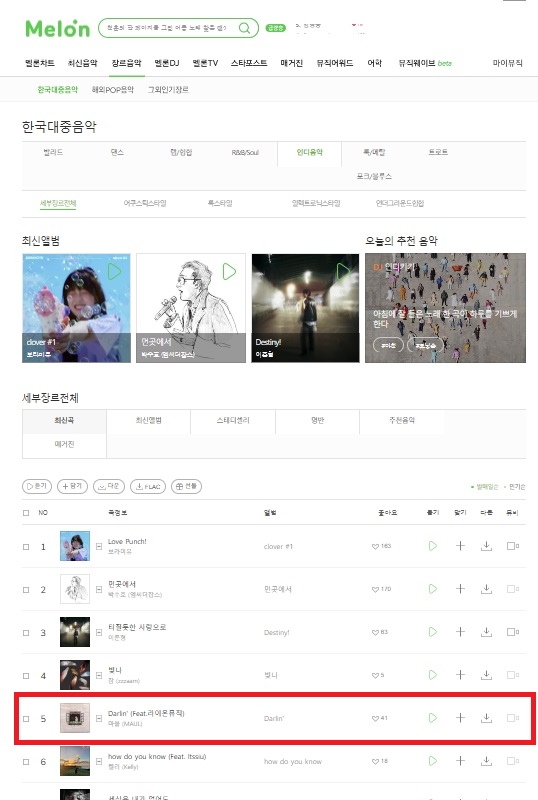Open song info icon beside Darlin' title
The height and width of the screenshot is (800, 538).
[99, 718]
